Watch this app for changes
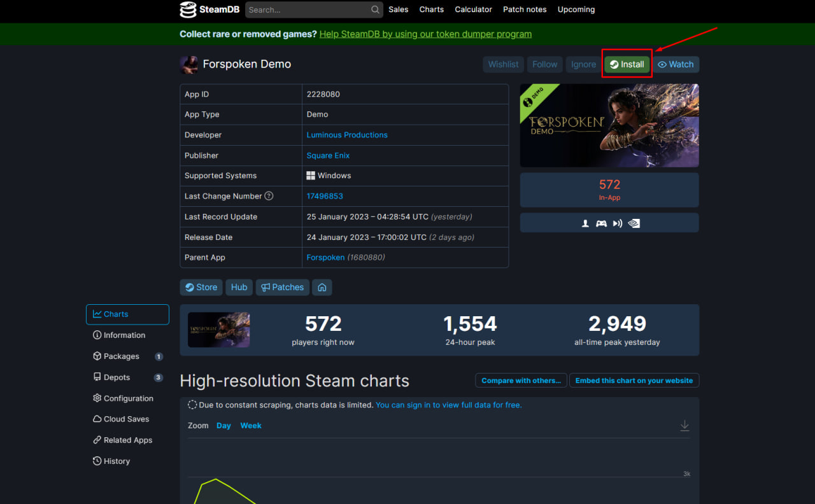The height and width of the screenshot is (504, 815). click(676, 64)
